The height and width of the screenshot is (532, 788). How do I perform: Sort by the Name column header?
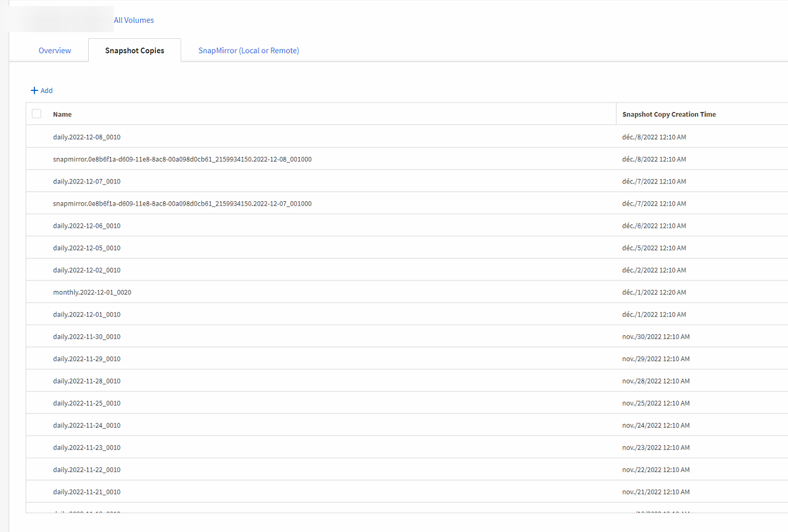(x=62, y=114)
